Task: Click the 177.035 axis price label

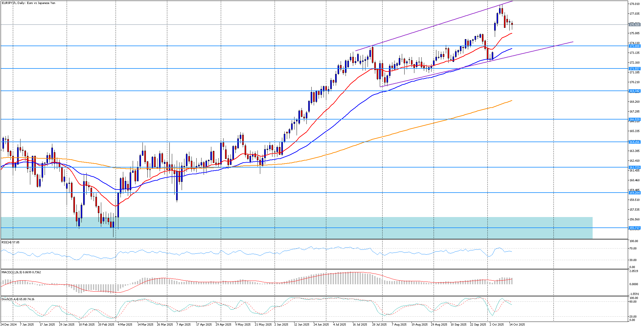Action: tap(634, 14)
